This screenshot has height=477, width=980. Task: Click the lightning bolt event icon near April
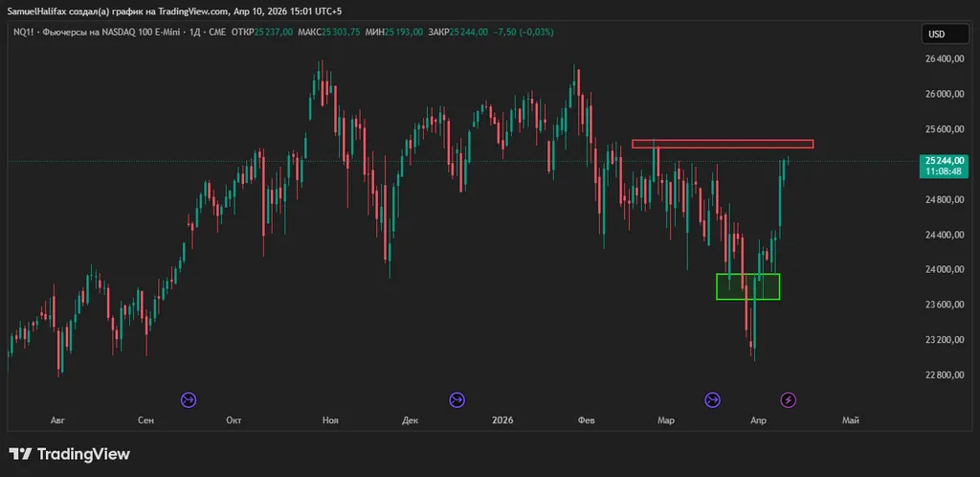coord(789,399)
